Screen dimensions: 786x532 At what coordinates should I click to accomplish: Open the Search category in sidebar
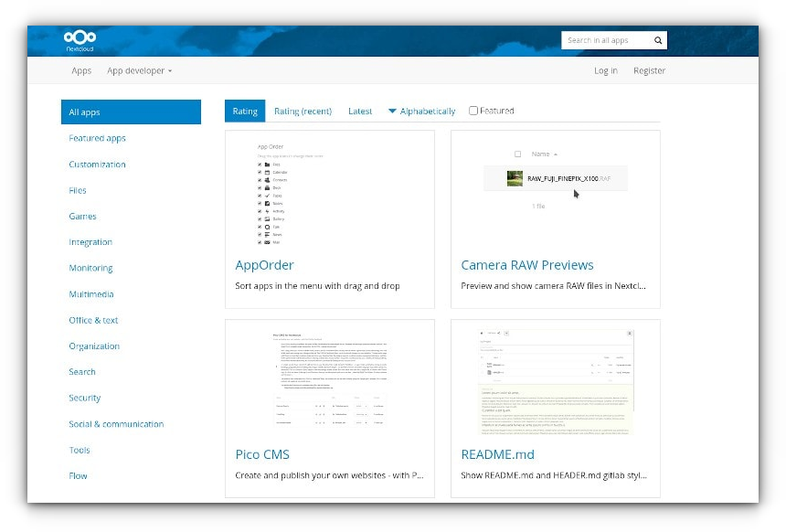(x=82, y=372)
